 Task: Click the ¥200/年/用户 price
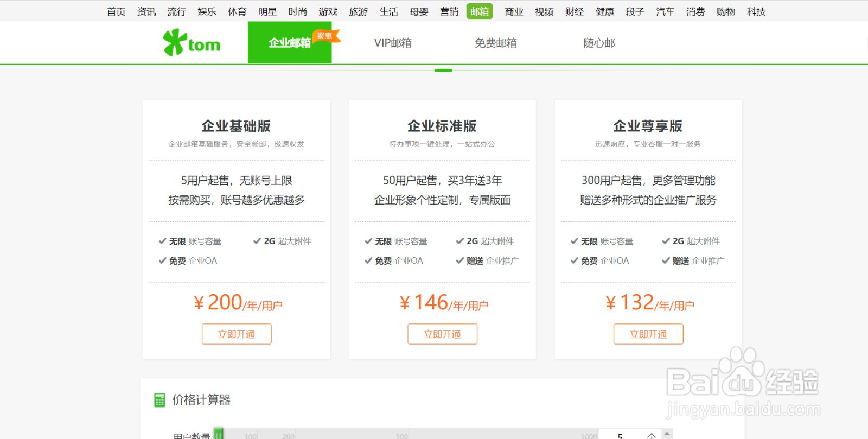point(238,303)
